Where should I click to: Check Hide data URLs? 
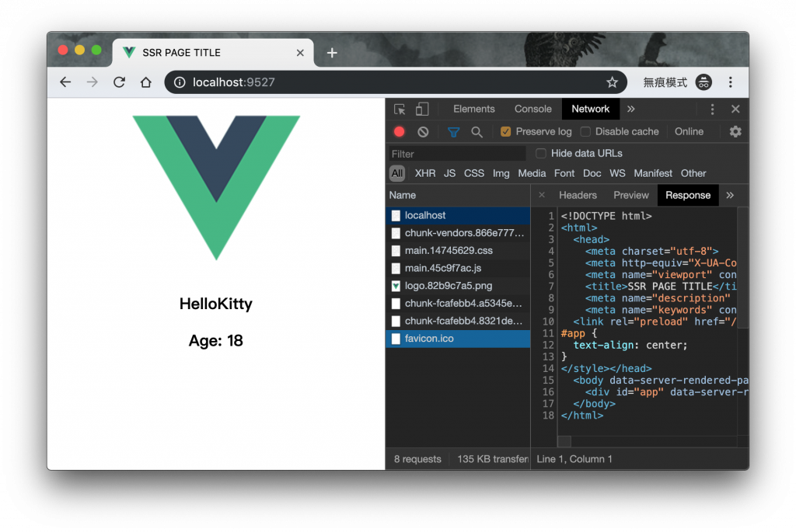tap(541, 153)
